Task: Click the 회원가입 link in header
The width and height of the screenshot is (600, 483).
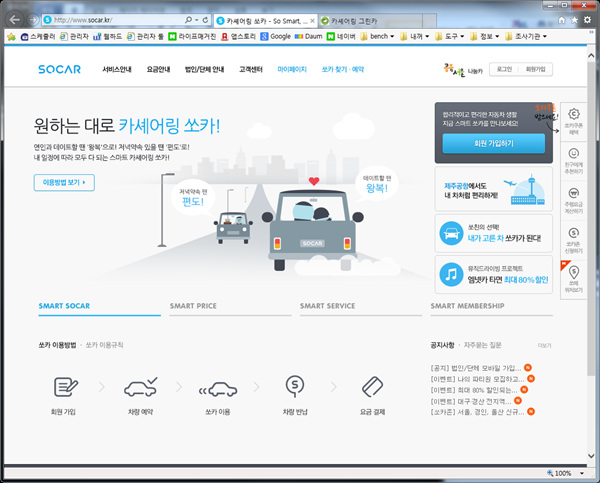Action: pyautogui.click(x=535, y=69)
